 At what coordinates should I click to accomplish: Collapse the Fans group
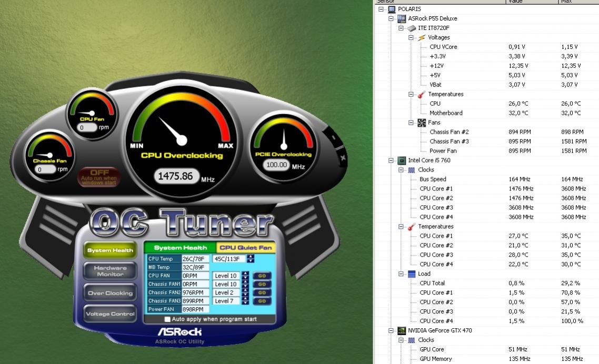411,123
